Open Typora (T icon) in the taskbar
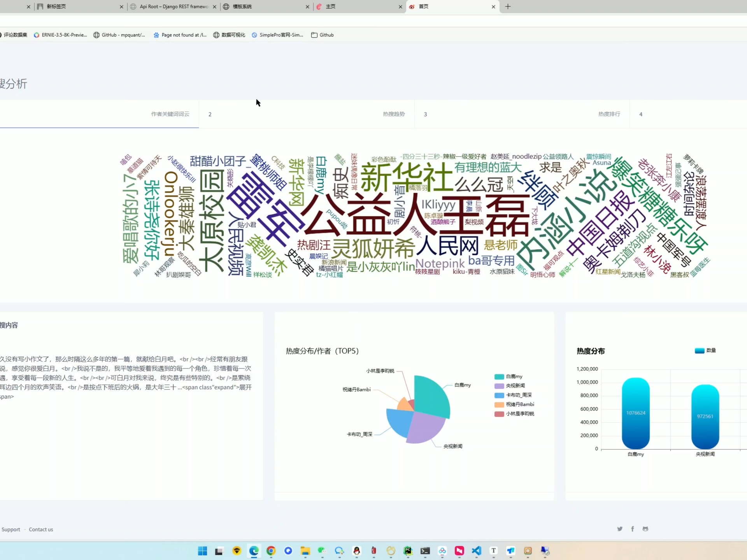The width and height of the screenshot is (747, 560). pyautogui.click(x=493, y=551)
